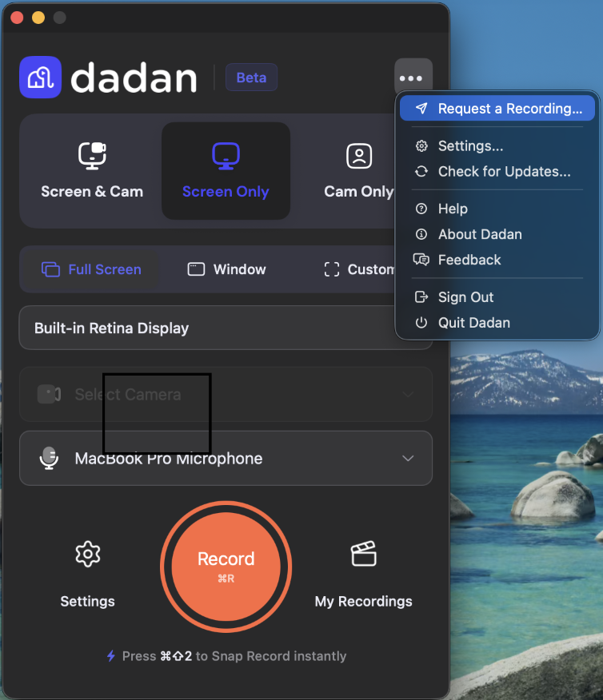The height and width of the screenshot is (700, 603).
Task: Select About Dadan menu item
Action: pyautogui.click(x=497, y=234)
